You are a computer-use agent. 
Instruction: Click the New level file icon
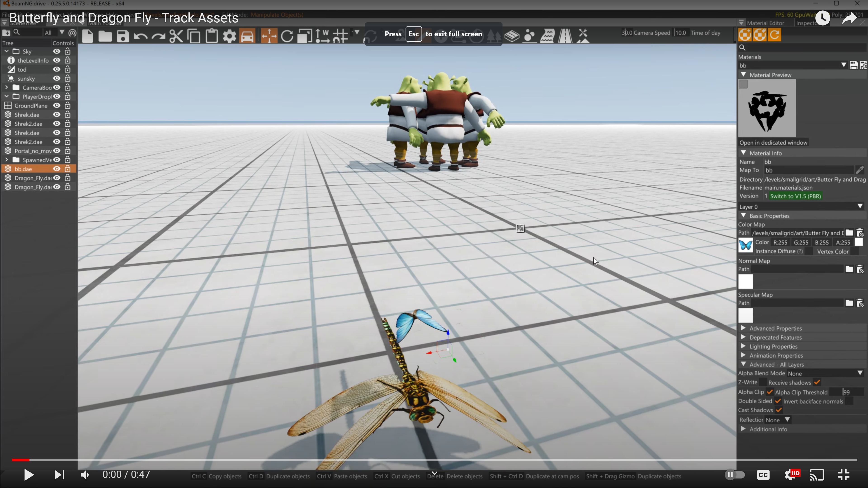(88, 36)
